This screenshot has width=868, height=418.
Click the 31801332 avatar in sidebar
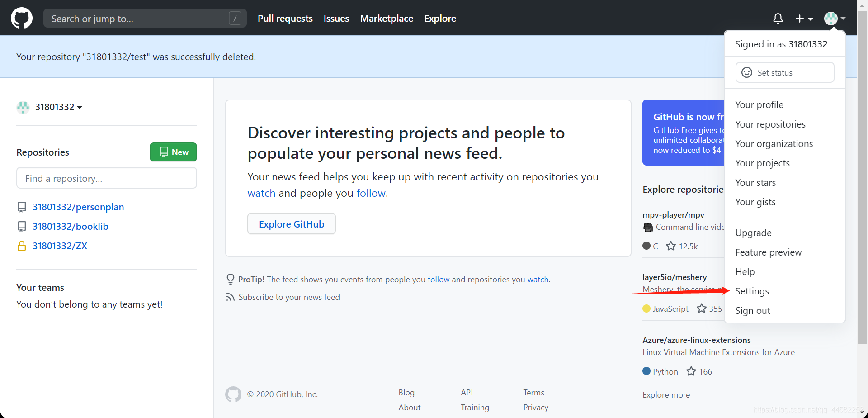click(23, 107)
